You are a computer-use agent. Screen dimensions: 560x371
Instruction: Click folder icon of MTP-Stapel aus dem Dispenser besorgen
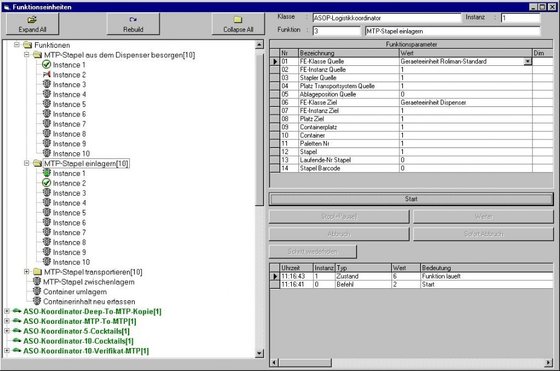[37, 55]
